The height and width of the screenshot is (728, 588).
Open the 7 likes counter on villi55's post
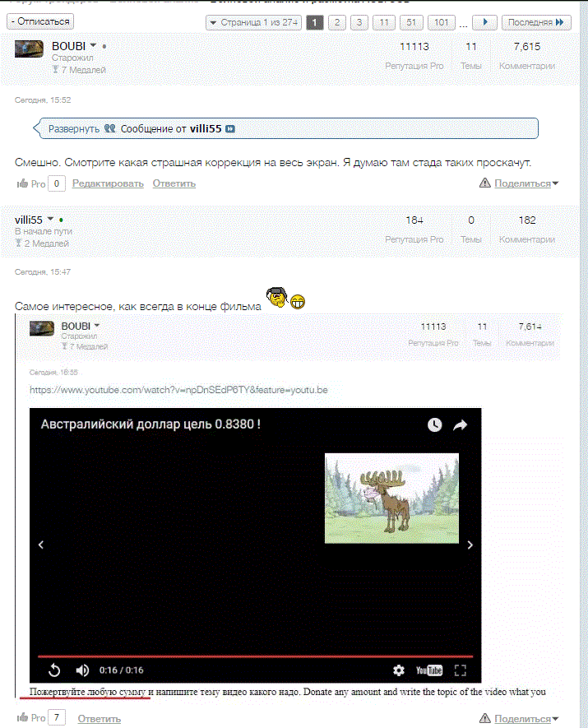coord(57,718)
